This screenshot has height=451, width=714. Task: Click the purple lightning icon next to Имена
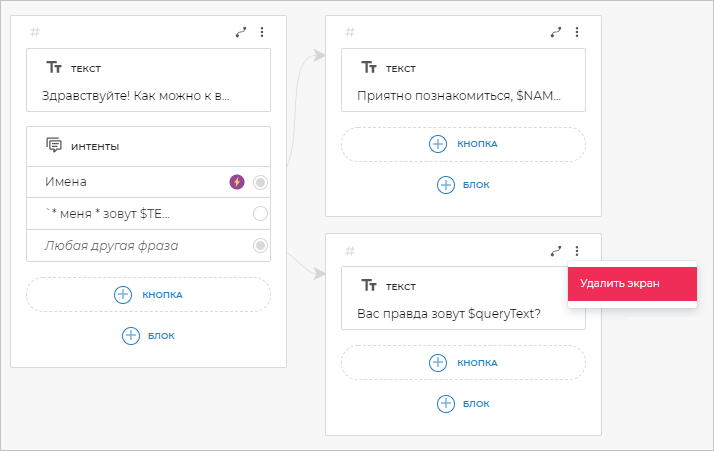click(x=237, y=182)
